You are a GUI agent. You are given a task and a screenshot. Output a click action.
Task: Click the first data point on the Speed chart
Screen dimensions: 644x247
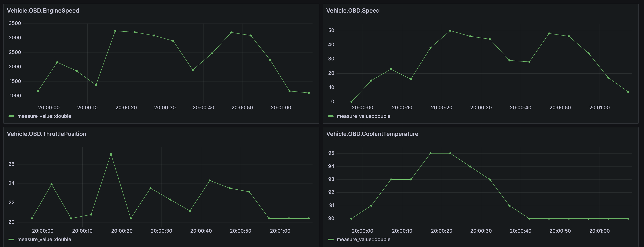(351, 102)
